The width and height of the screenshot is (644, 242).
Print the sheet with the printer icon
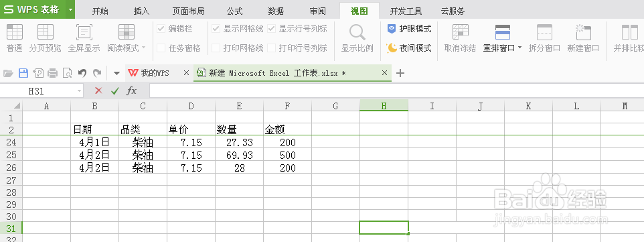tap(53, 73)
